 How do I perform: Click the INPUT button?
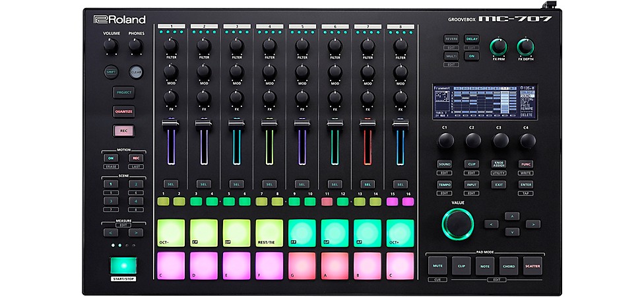[x=472, y=184]
